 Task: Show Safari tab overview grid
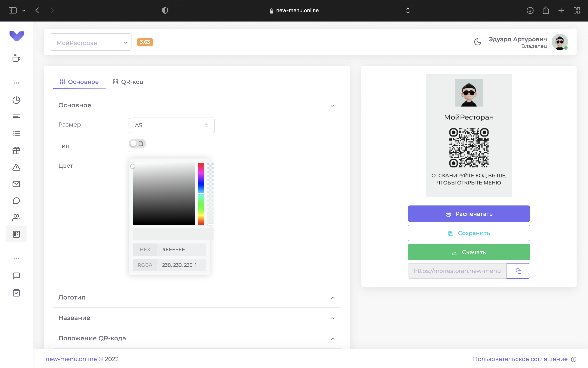(x=577, y=10)
